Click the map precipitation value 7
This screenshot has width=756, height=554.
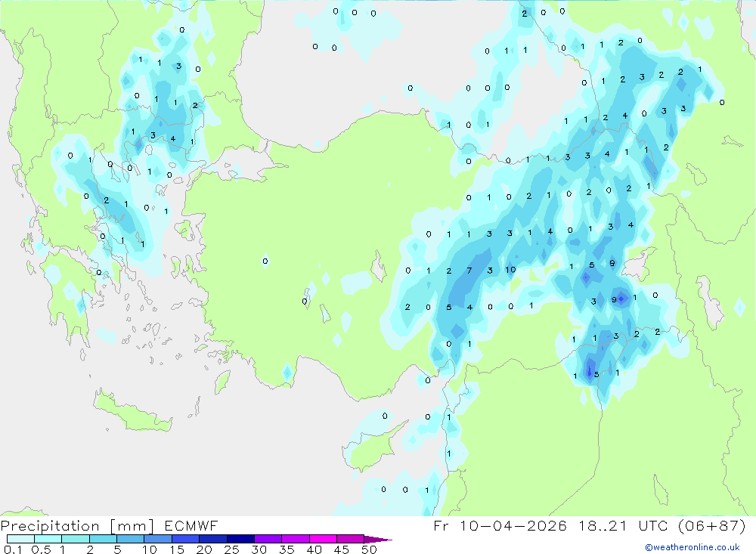coord(469,271)
